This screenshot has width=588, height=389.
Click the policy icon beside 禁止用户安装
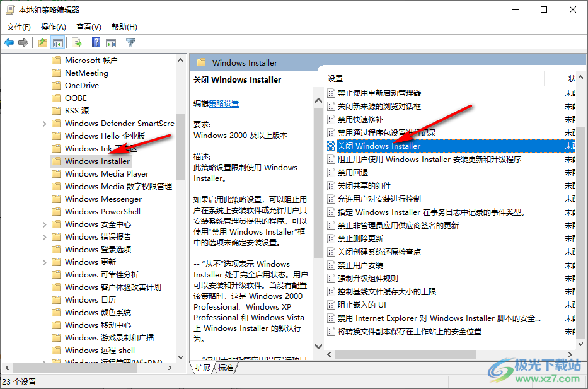[x=331, y=265]
